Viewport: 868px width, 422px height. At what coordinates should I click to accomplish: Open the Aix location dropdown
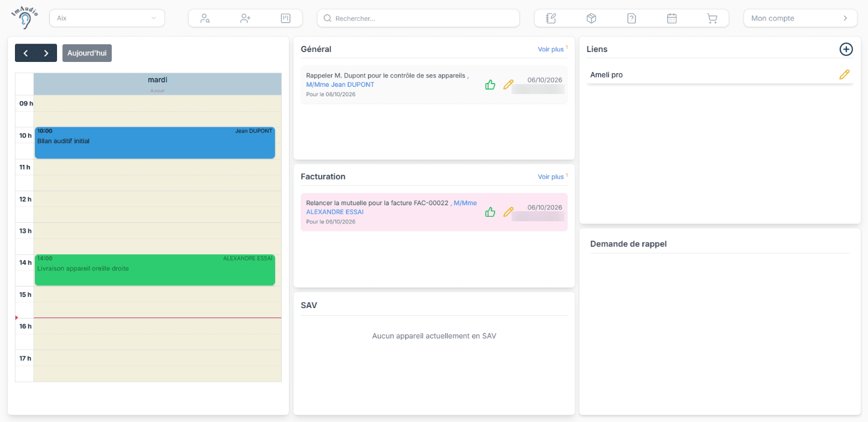coord(107,18)
